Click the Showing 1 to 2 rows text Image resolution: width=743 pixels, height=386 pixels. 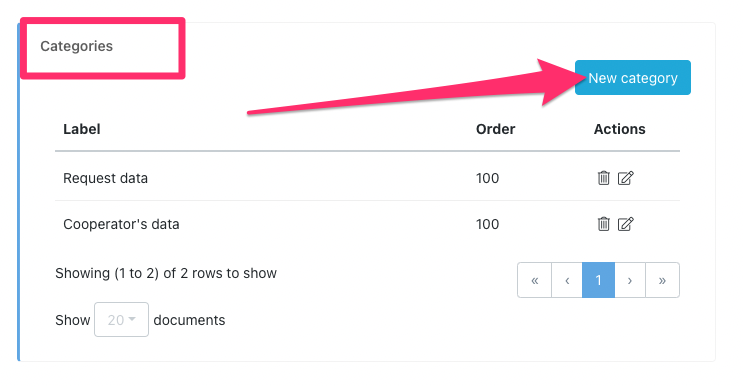click(166, 273)
